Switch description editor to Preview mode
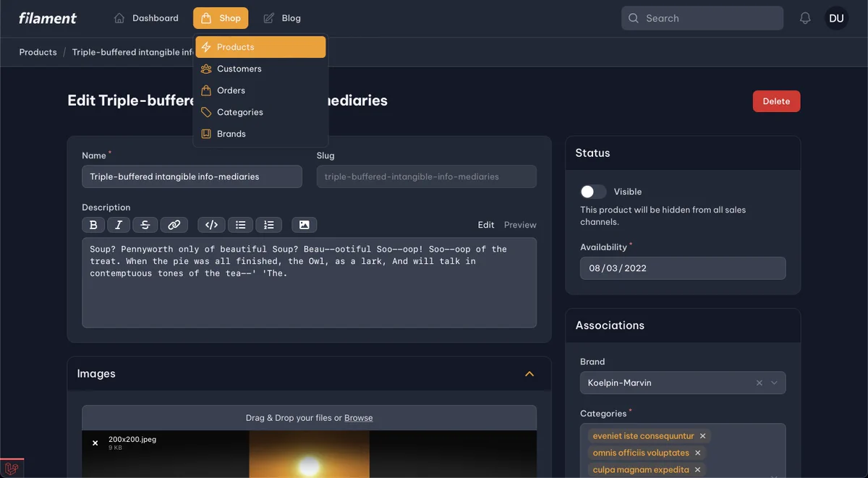The width and height of the screenshot is (868, 478). point(520,225)
